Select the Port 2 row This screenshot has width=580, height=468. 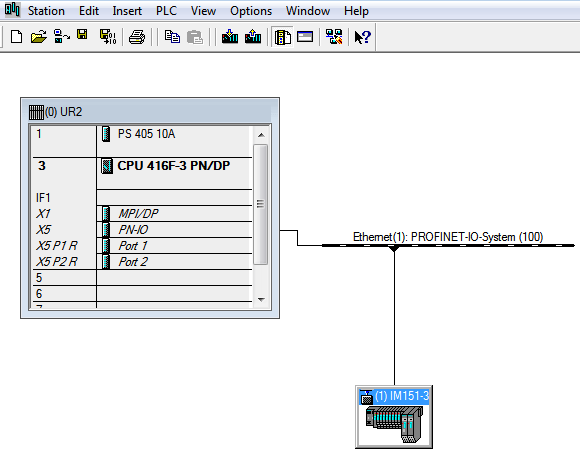(142, 262)
